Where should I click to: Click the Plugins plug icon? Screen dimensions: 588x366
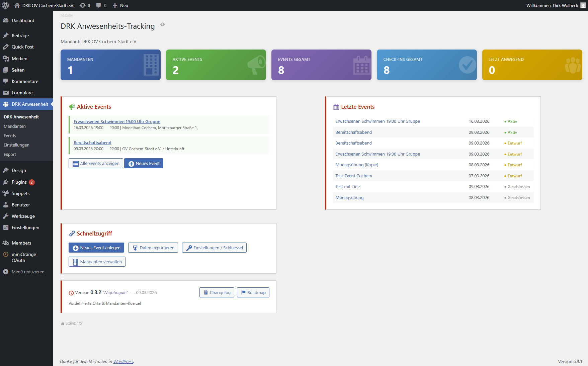(6, 182)
